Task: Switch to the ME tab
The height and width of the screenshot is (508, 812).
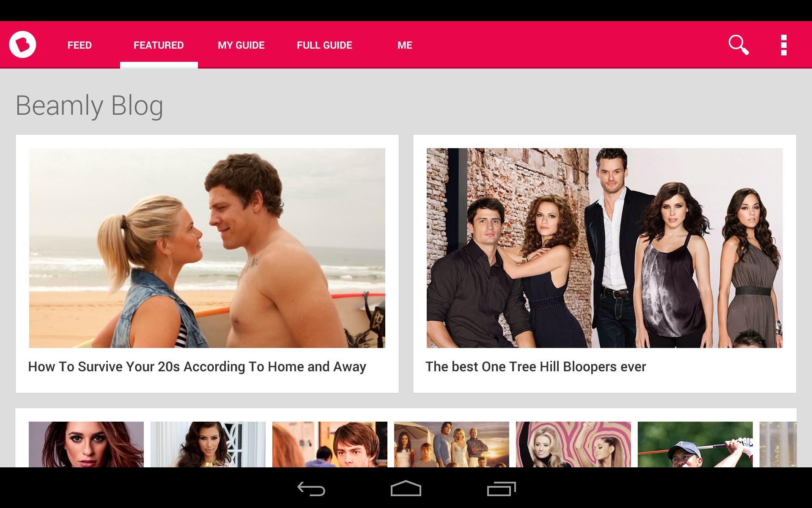Action: (x=405, y=45)
